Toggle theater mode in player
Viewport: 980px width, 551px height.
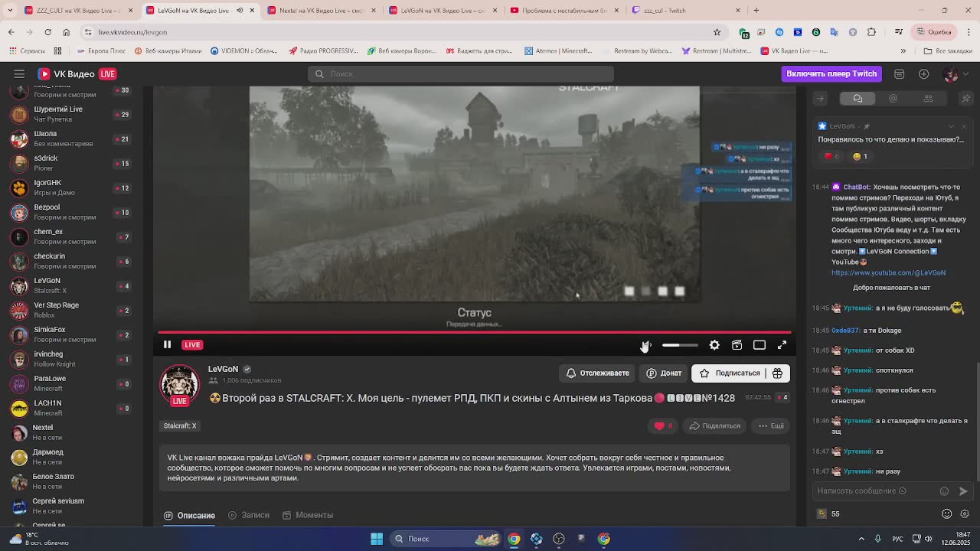click(759, 345)
